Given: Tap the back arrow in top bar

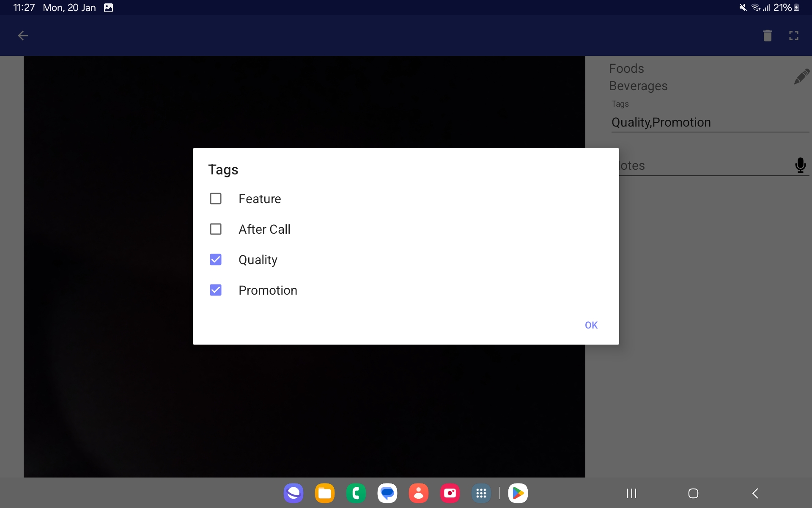Looking at the screenshot, I should (x=23, y=36).
